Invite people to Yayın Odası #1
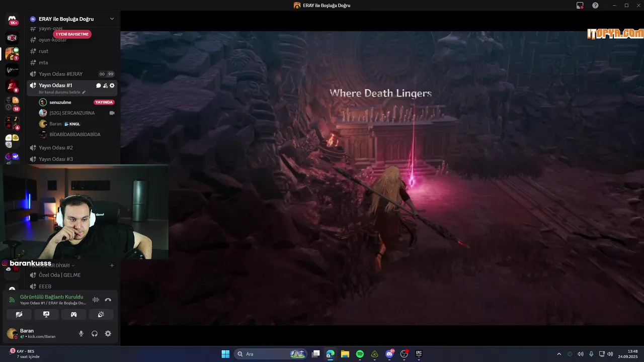The height and width of the screenshot is (362, 644). pyautogui.click(x=105, y=85)
